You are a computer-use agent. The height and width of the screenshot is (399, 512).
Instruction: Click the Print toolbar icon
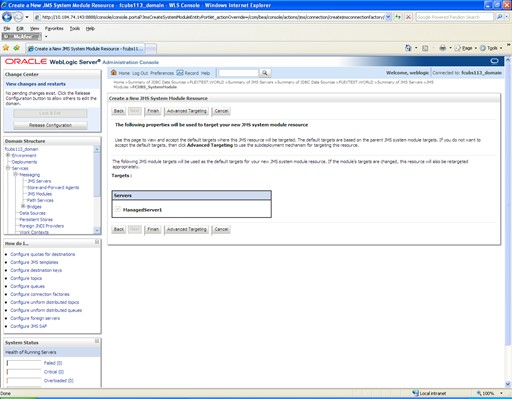[442, 48]
